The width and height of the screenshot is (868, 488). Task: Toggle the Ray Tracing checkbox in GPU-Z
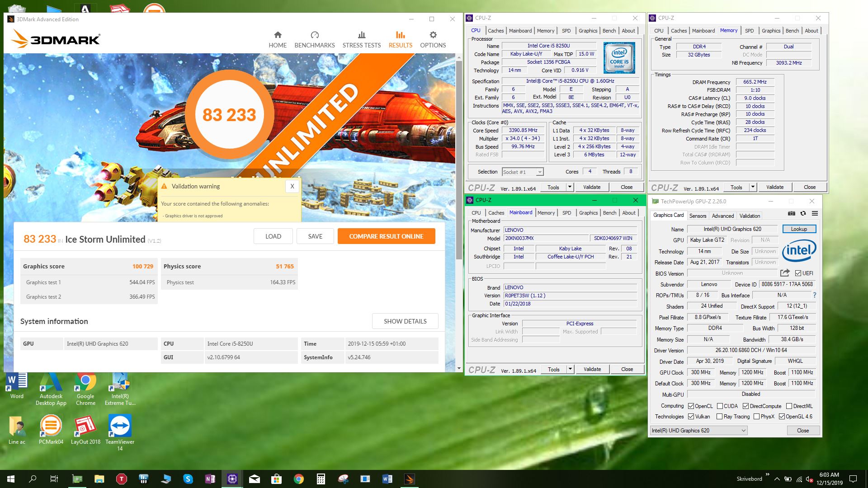tap(719, 416)
